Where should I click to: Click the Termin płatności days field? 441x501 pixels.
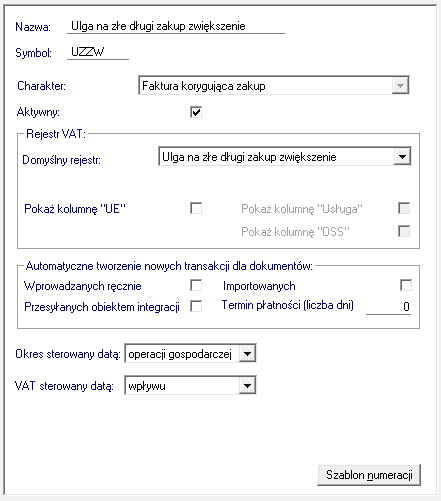pyautogui.click(x=388, y=306)
